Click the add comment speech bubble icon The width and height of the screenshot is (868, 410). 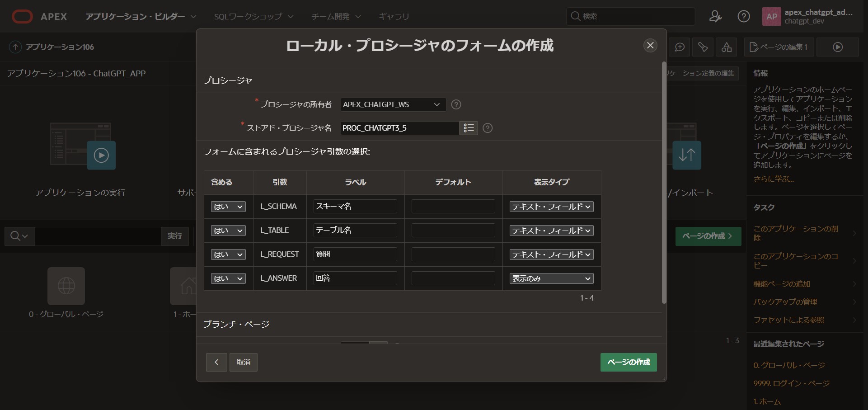(680, 47)
